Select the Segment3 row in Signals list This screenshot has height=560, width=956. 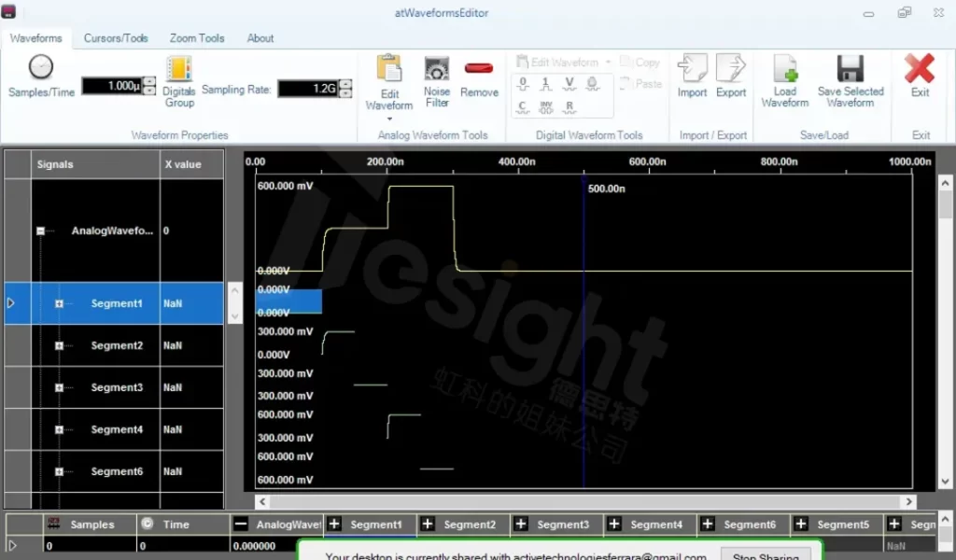[x=117, y=387]
